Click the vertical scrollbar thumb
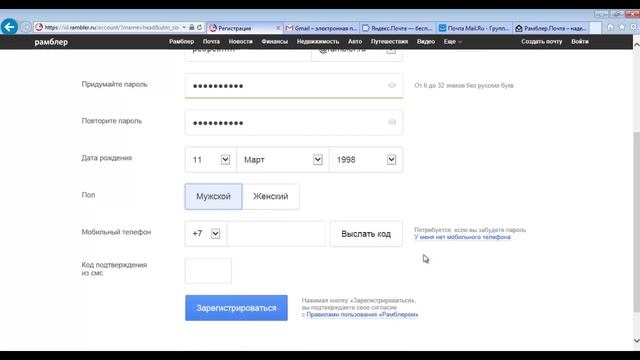 coord(636,222)
